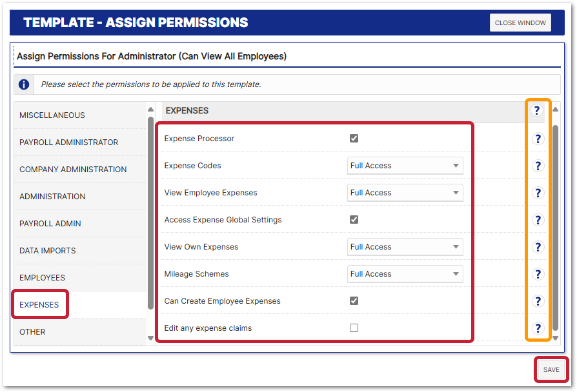Show help for Mileage Schemes row
The image size is (577, 392).
(x=538, y=274)
